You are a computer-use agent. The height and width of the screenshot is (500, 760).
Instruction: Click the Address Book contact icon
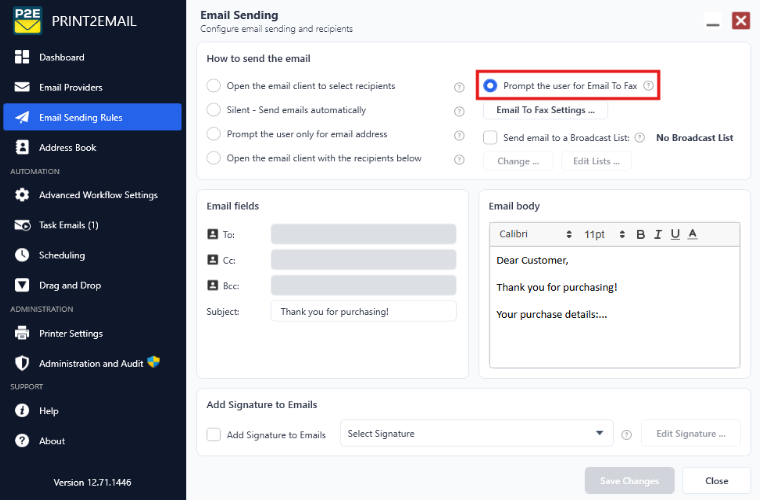pos(22,147)
